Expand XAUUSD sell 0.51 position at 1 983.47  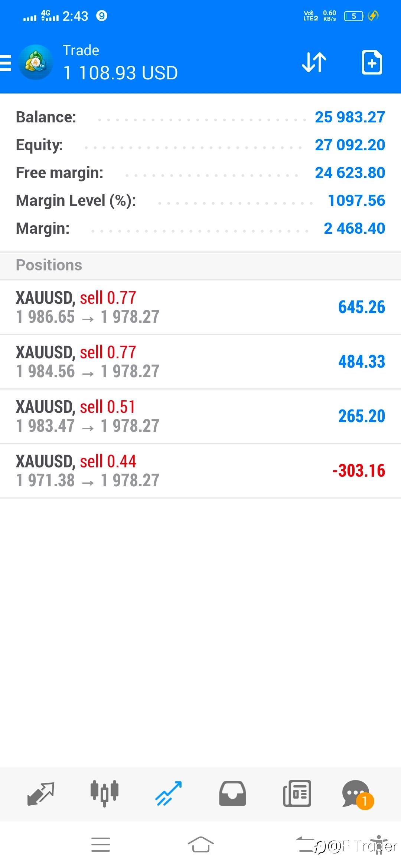200,417
